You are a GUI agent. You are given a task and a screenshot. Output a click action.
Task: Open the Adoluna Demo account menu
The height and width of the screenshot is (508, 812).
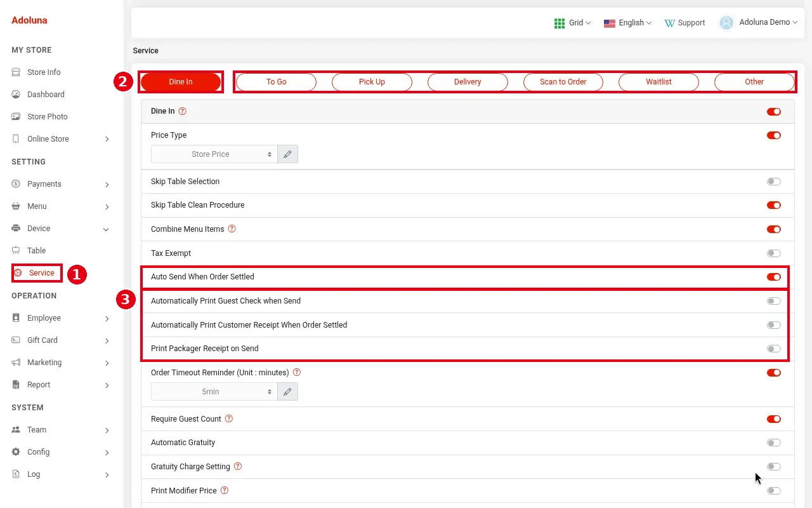pyautogui.click(x=758, y=23)
